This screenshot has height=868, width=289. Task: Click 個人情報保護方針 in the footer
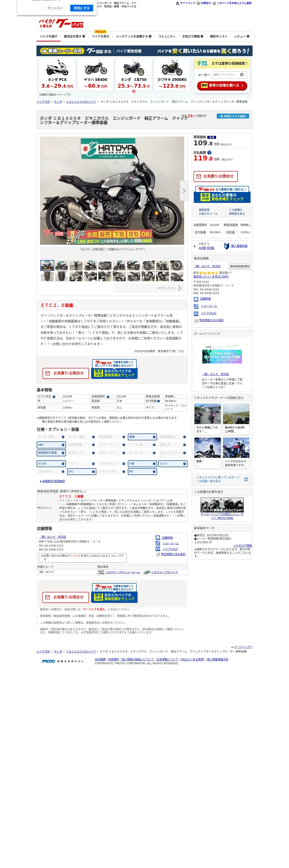click(217, 659)
